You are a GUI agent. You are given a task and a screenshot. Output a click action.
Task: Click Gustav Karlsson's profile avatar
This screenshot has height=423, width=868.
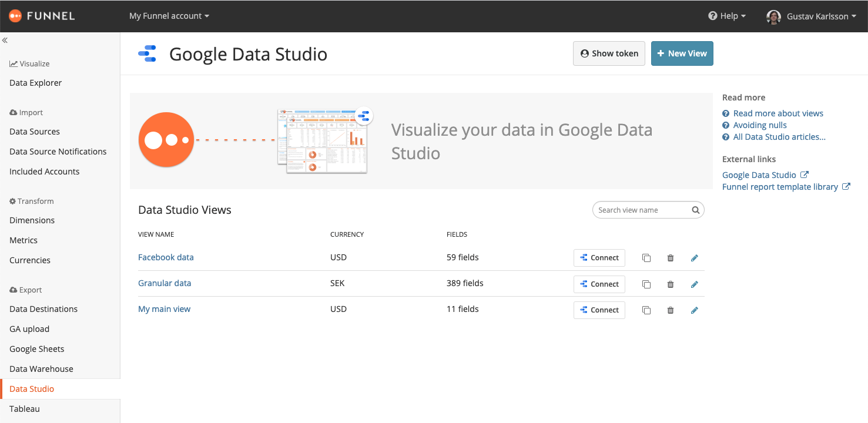tap(773, 16)
